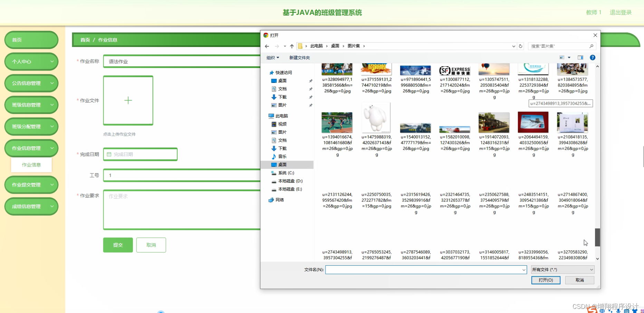Click the calendar icon in 完成日期 field

tap(109, 154)
